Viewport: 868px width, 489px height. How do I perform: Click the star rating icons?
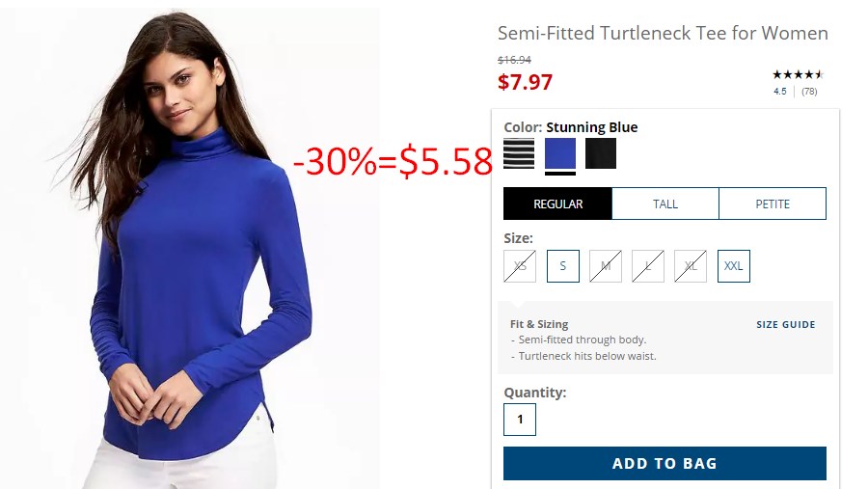tap(798, 74)
